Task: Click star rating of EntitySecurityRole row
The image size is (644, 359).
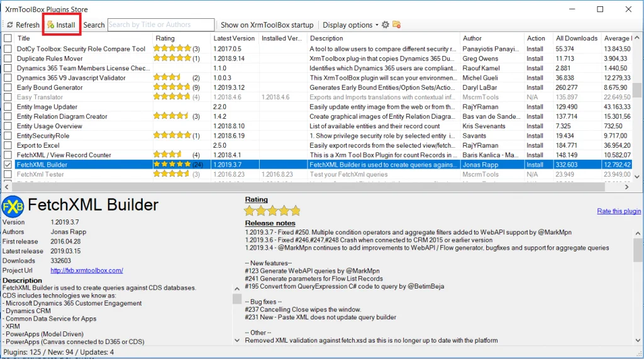Action: [172, 136]
